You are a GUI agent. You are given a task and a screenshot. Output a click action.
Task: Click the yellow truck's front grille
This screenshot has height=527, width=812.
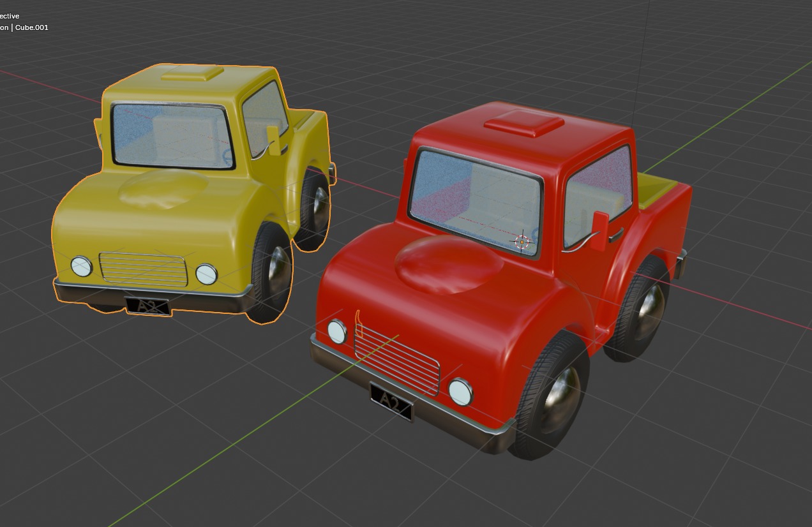click(143, 270)
